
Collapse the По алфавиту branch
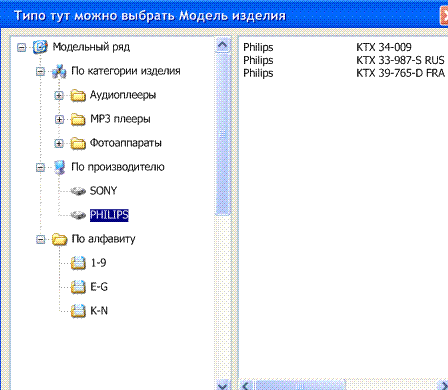pyautogui.click(x=40, y=239)
